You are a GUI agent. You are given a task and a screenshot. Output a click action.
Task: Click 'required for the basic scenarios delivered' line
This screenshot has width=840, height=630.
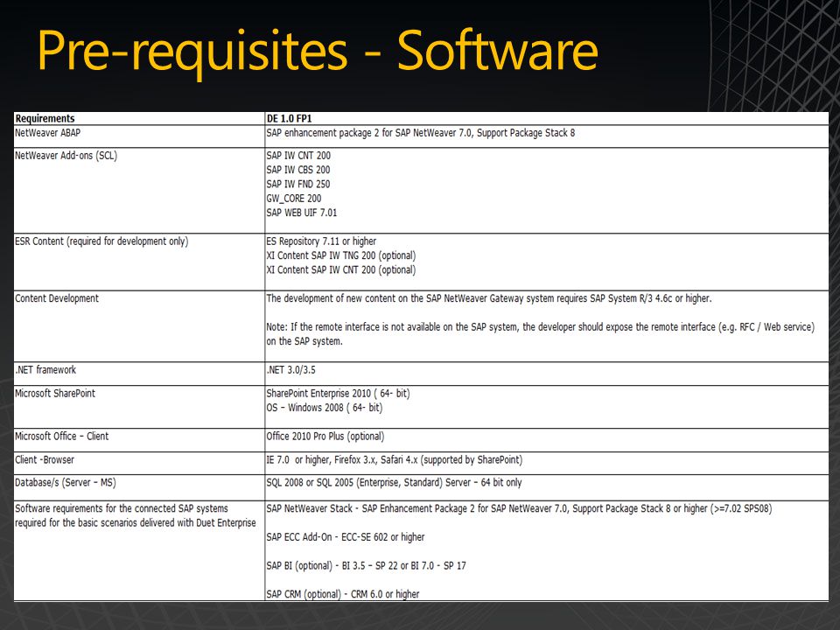[x=136, y=523]
